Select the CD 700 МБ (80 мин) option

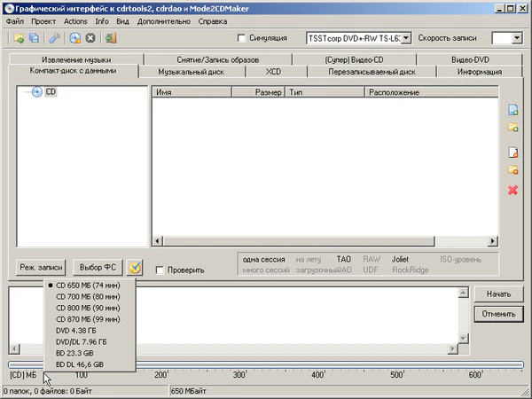pyautogui.click(x=88, y=296)
